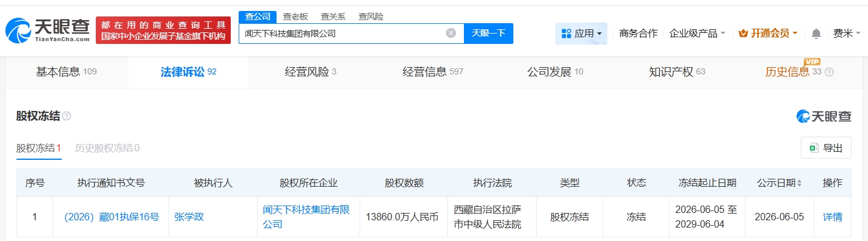Screen dimensions: 868x241
Task: Click the 导出 export button
Action: coord(826,148)
